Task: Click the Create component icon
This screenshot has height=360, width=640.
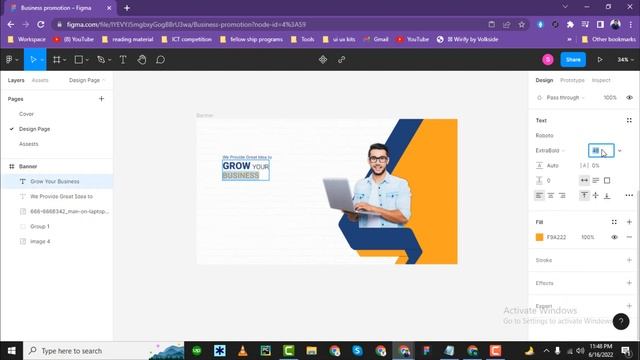Action: (x=323, y=60)
